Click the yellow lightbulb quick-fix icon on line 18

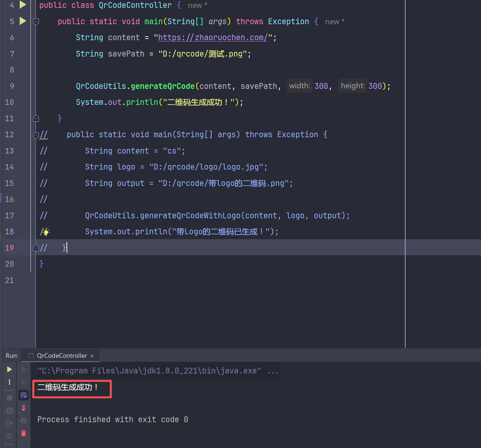(x=46, y=232)
